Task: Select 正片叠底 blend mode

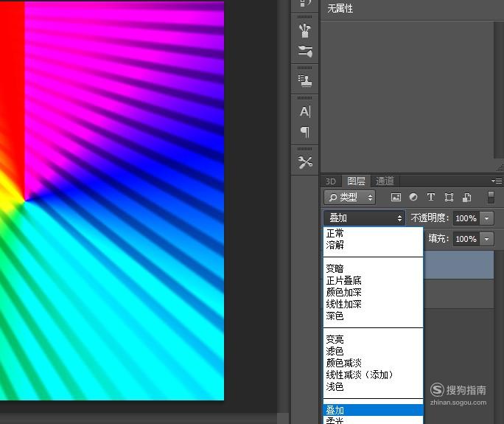Action: pos(373,280)
